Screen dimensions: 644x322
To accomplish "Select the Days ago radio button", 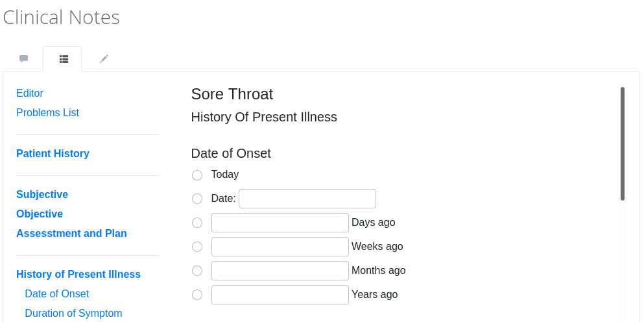I will click(197, 223).
